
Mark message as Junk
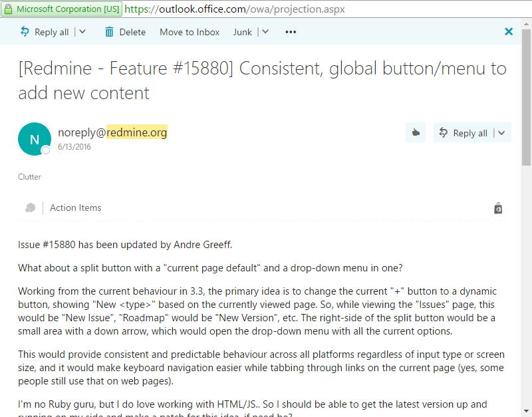(x=242, y=32)
